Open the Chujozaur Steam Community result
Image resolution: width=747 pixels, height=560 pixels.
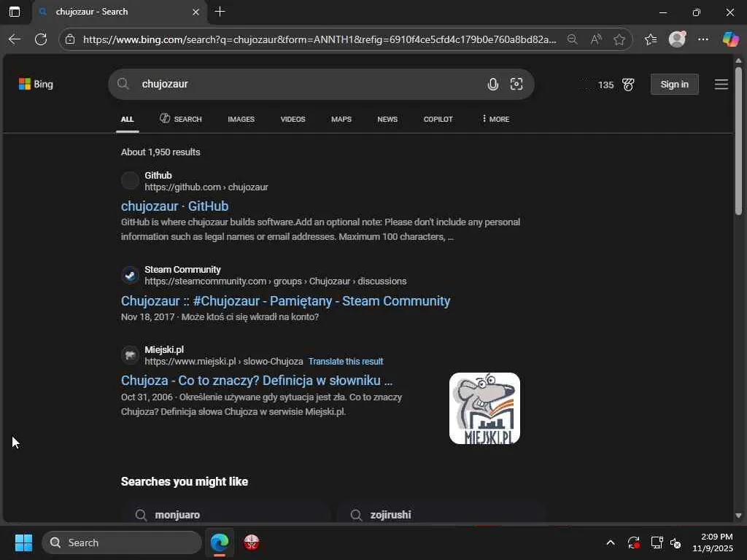click(x=285, y=301)
